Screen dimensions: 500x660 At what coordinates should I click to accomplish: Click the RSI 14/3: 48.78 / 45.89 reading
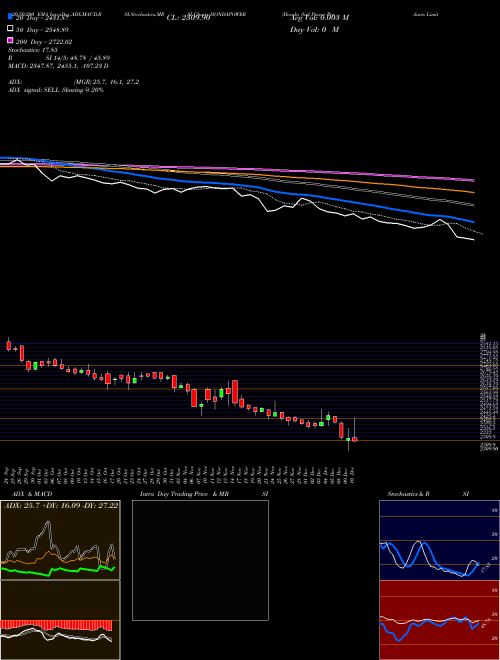pyautogui.click(x=59, y=58)
